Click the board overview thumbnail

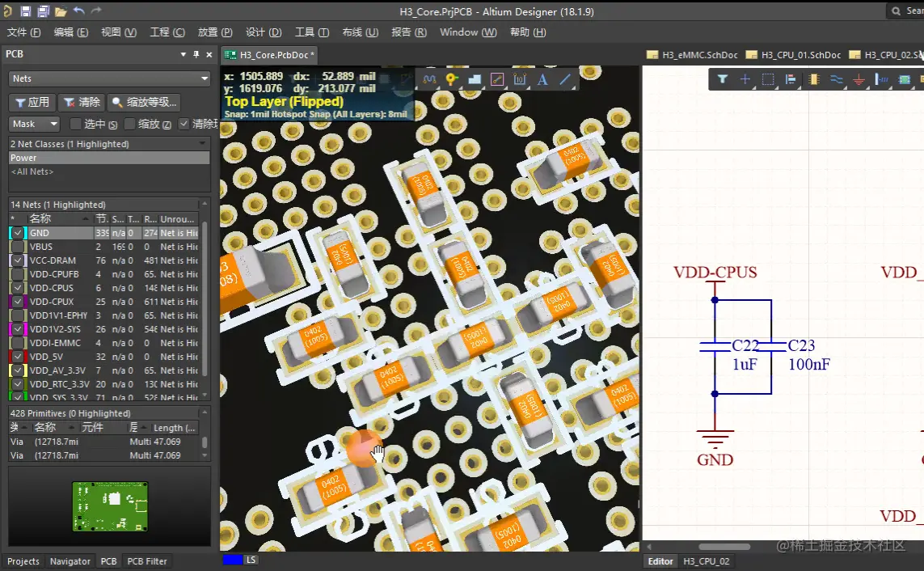(110, 506)
